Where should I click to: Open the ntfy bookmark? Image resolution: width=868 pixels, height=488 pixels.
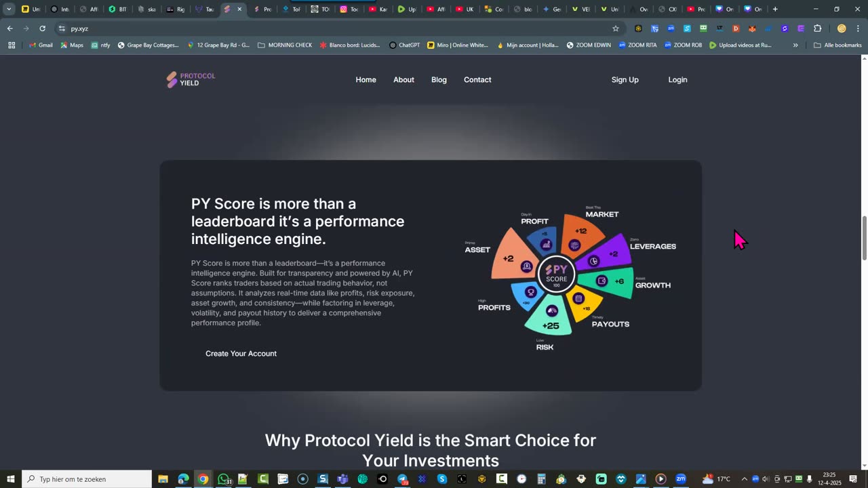point(100,45)
